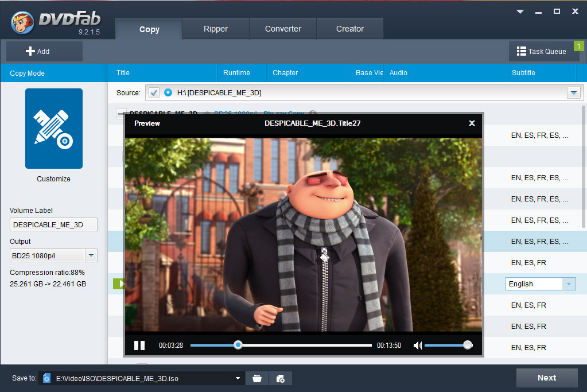Click the Volume Label input field

[53, 224]
